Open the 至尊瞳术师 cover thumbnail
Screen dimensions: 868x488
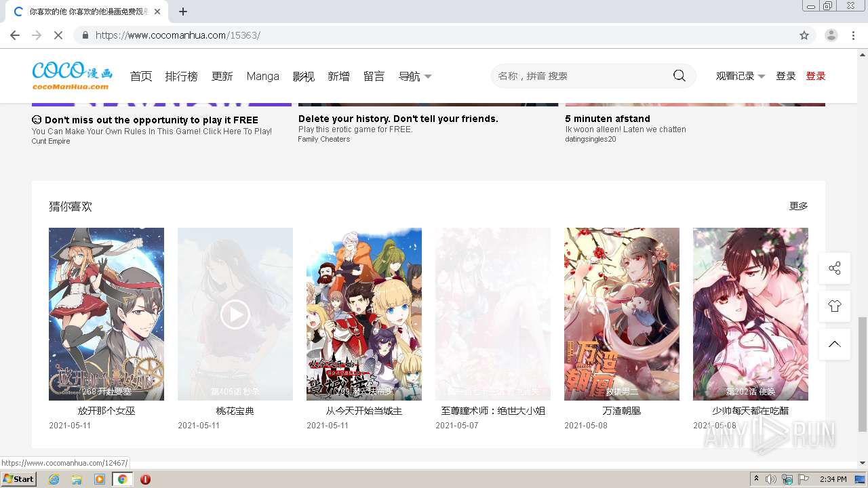coord(493,314)
